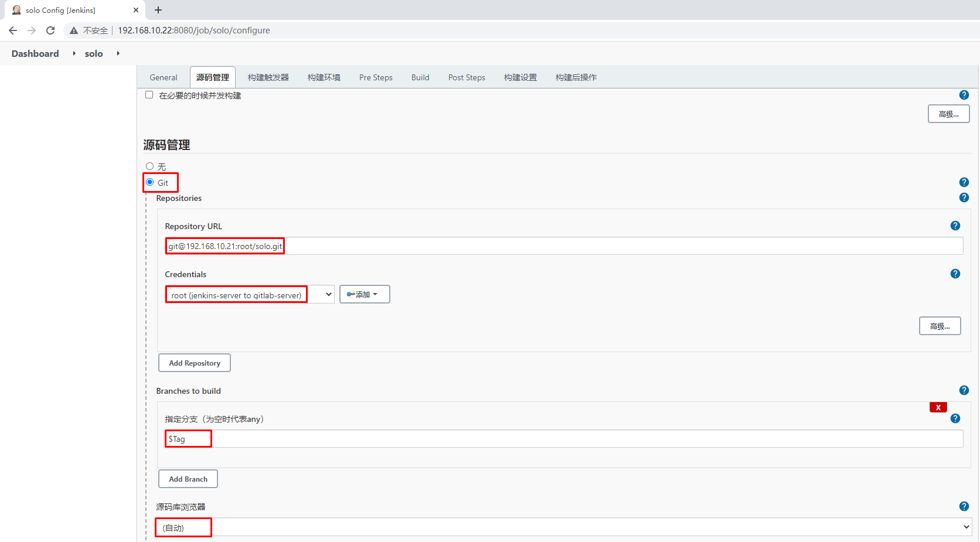Click the 源码管理 section heading
980x542 pixels.
tap(167, 145)
